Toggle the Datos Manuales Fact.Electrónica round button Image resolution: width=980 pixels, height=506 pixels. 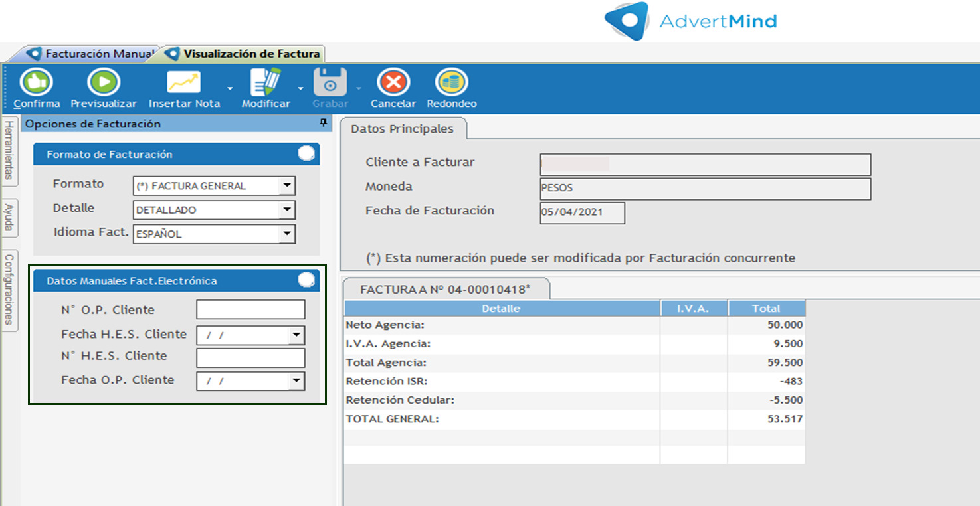point(306,280)
